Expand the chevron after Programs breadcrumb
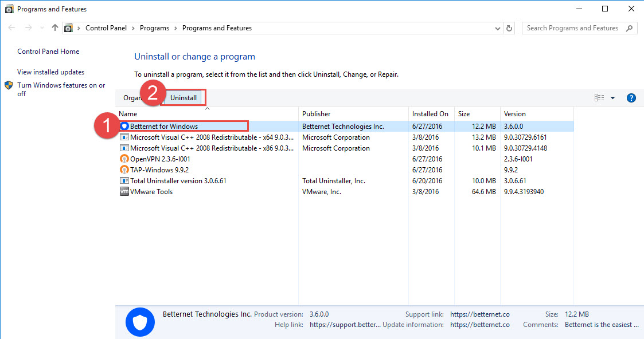644x339 pixels. coord(176,28)
